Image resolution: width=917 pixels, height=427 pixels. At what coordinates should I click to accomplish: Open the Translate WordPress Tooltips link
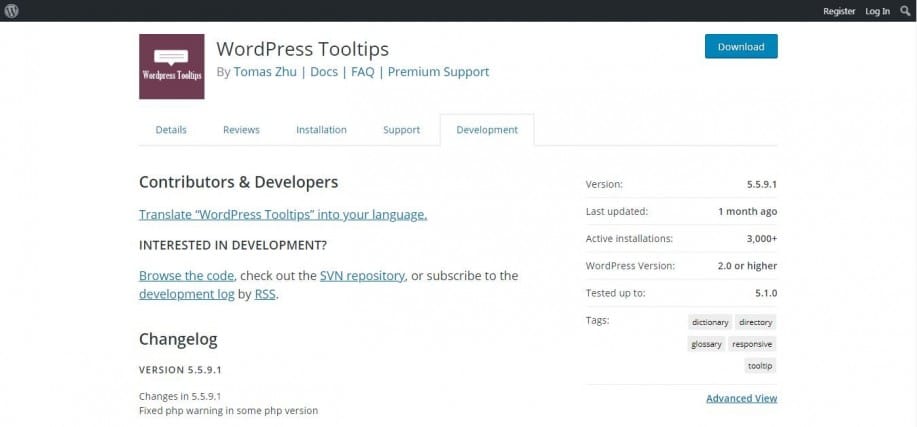point(283,215)
